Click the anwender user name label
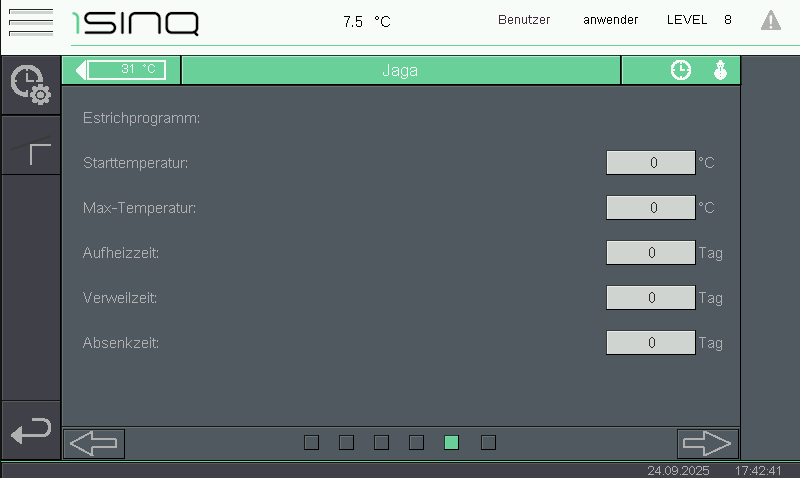This screenshot has height=478, width=800. (610, 20)
